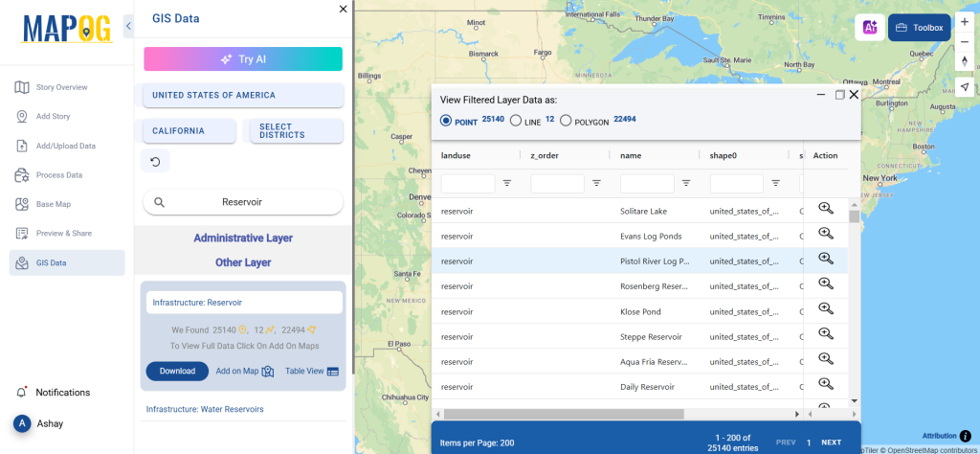Click the Download button

(177, 371)
